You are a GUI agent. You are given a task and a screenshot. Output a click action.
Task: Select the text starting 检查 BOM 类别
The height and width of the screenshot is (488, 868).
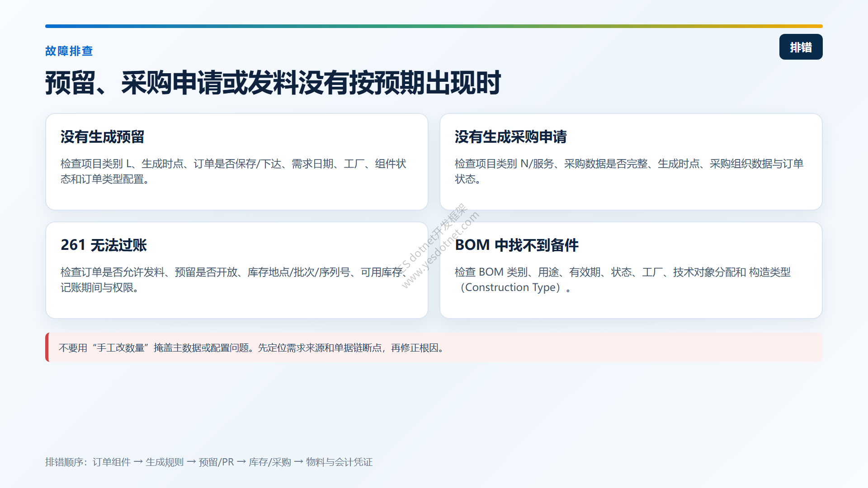coord(623,280)
